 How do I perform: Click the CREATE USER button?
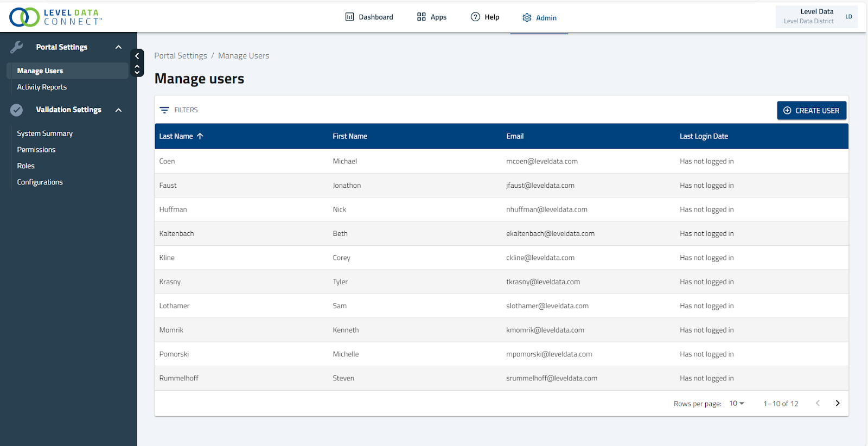812,111
